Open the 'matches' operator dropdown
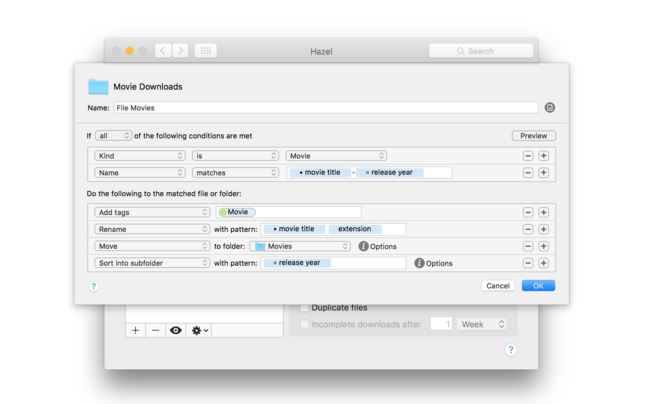Screen dimensions: 650x404 pyautogui.click(x=235, y=173)
